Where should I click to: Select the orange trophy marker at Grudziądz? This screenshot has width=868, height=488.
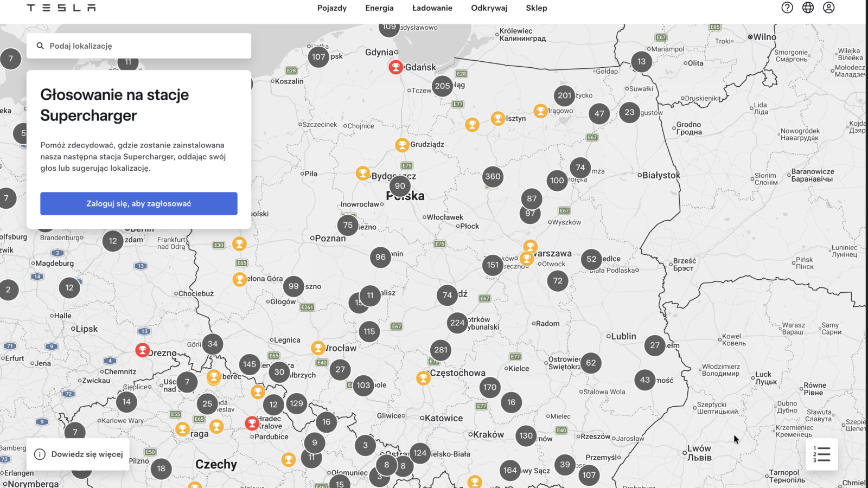(402, 145)
